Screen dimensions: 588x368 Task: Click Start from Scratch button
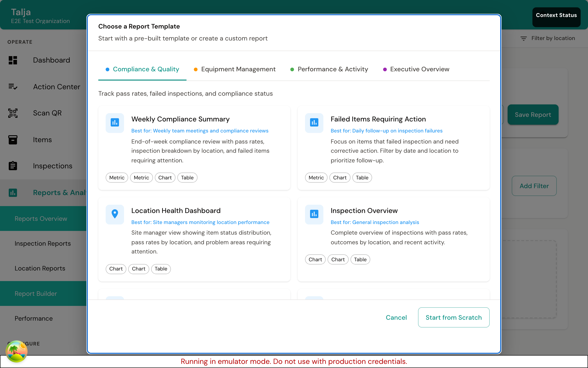click(x=454, y=317)
